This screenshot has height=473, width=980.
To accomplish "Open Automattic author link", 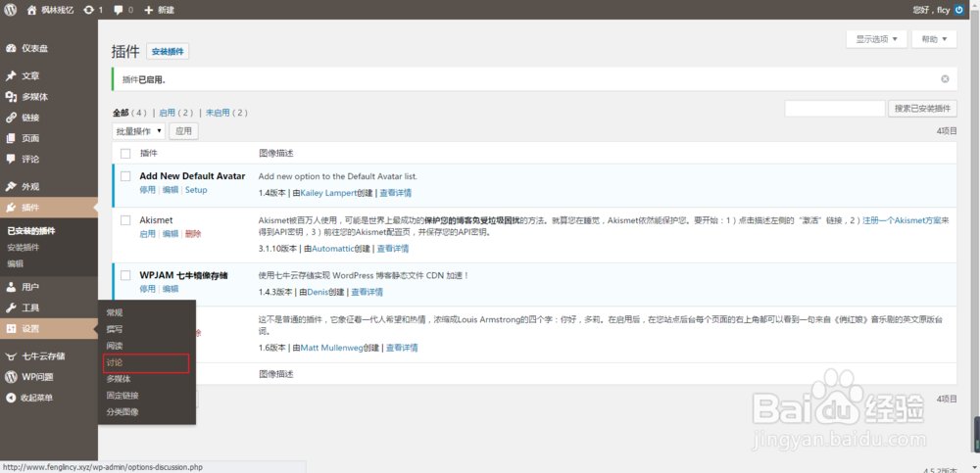I will [333, 249].
